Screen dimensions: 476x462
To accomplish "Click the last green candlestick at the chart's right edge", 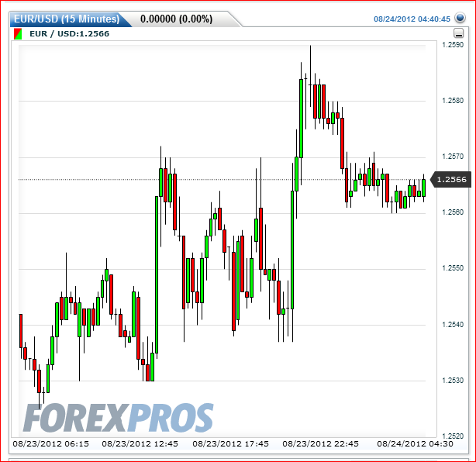I will click(x=424, y=188).
